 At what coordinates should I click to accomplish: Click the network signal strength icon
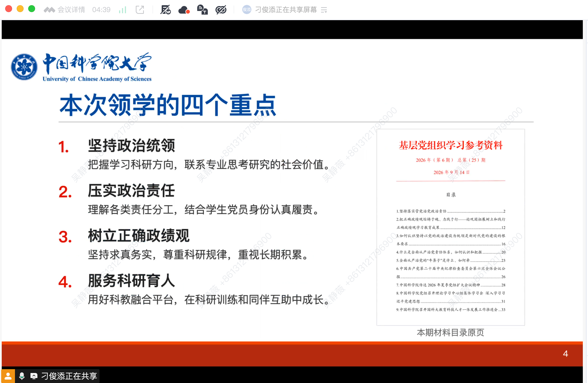coord(123,10)
